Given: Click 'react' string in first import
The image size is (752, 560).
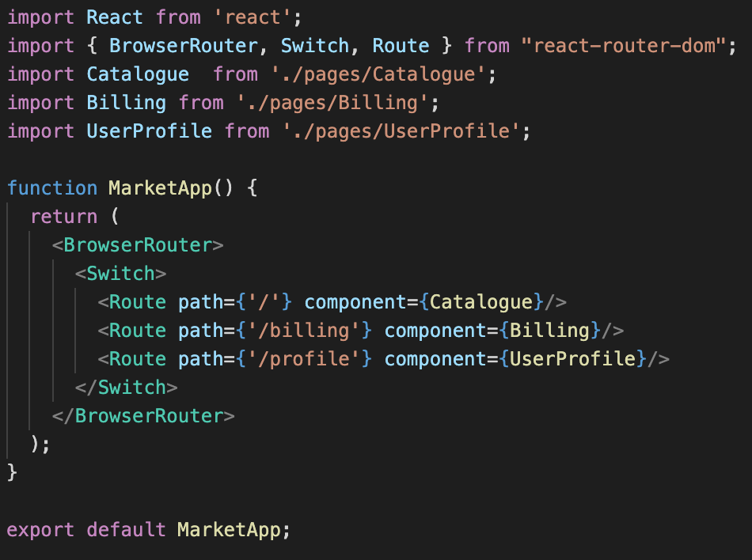Looking at the screenshot, I should [x=252, y=17].
